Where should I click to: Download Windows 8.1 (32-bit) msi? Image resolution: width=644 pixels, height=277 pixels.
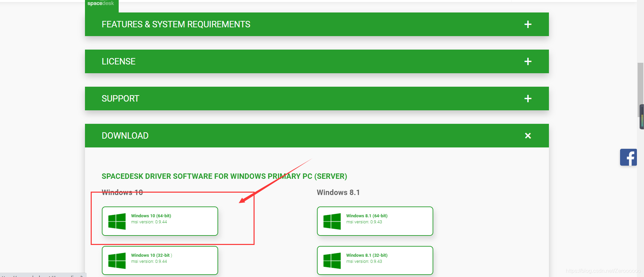(x=375, y=260)
